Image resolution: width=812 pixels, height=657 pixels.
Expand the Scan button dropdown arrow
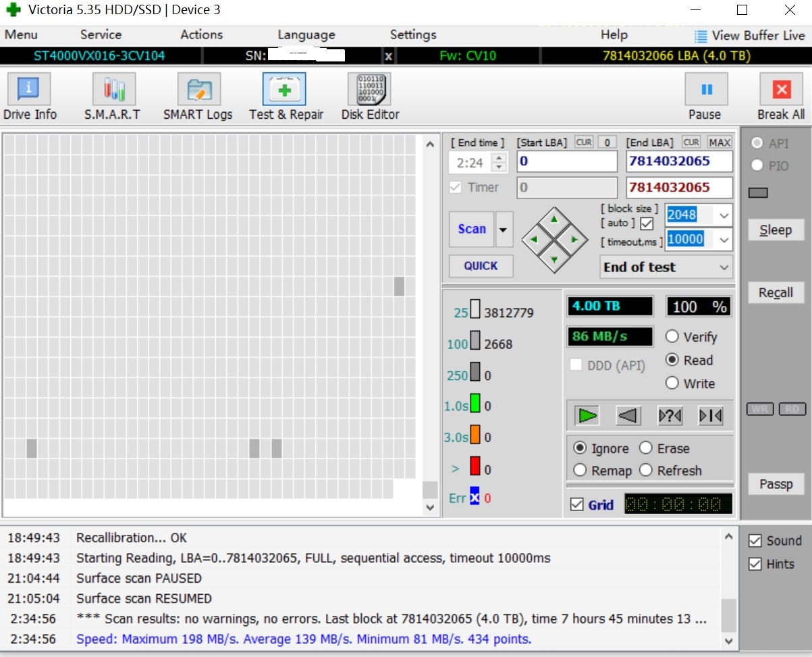pos(504,230)
